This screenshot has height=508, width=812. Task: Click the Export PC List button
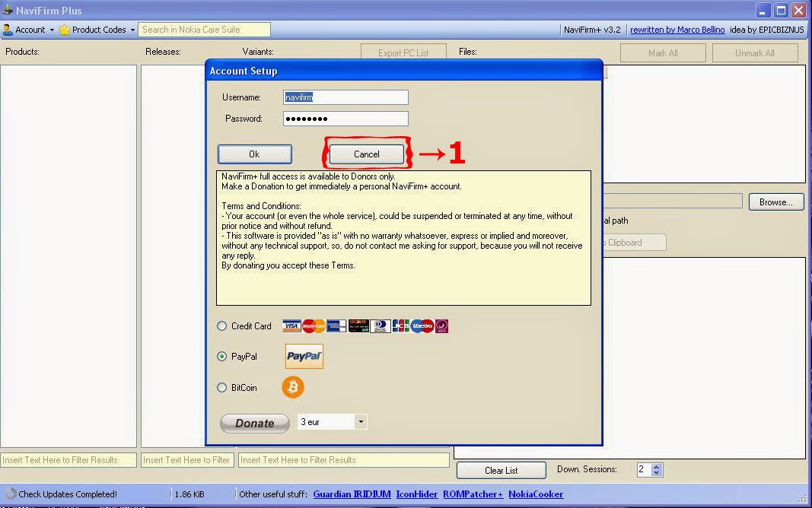point(403,52)
